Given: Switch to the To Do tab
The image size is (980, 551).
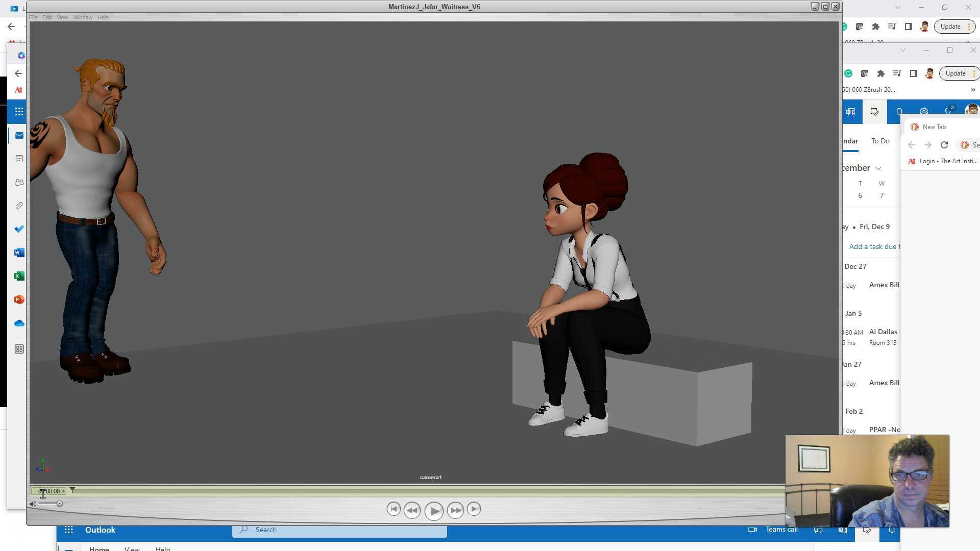Looking at the screenshot, I should pos(880,141).
